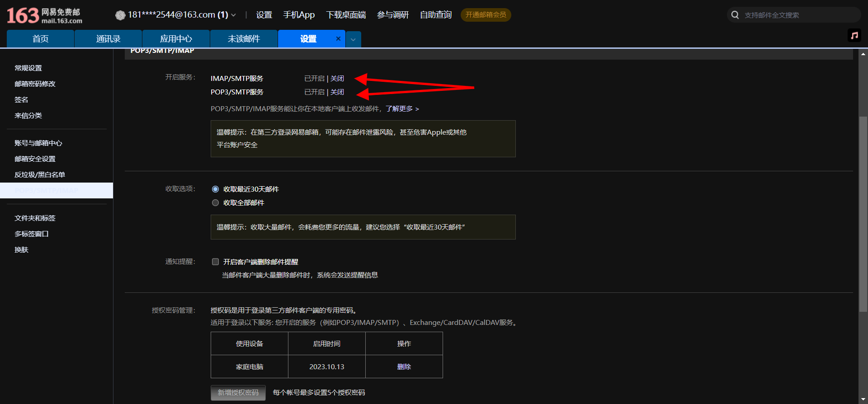Screen dimensions: 868x404
Task: Open the 未读邮件 tab
Action: pyautogui.click(x=244, y=39)
